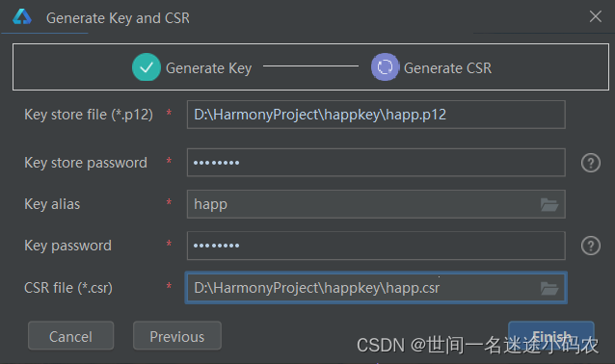Open help for Key store password
Screen dimensions: 615x364
(x=591, y=163)
